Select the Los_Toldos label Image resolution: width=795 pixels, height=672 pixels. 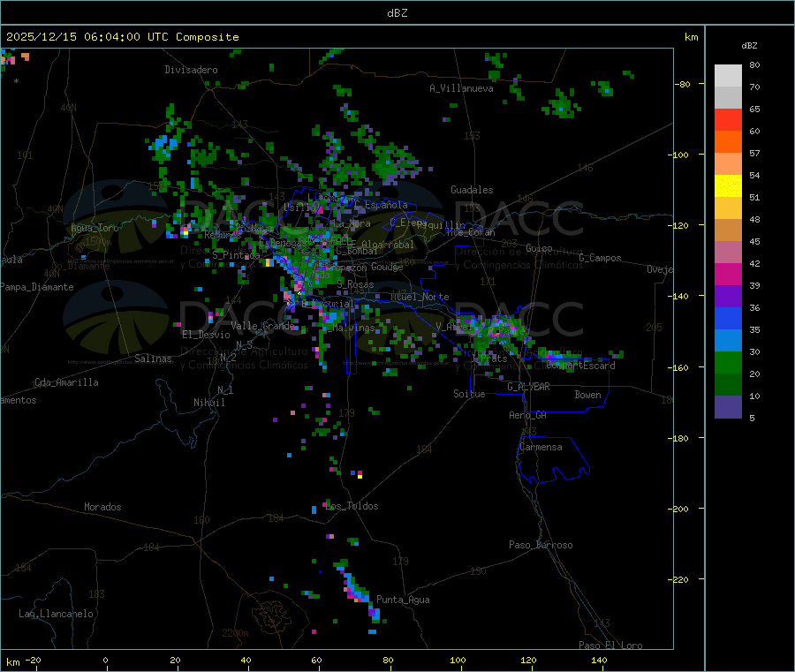coord(352,506)
